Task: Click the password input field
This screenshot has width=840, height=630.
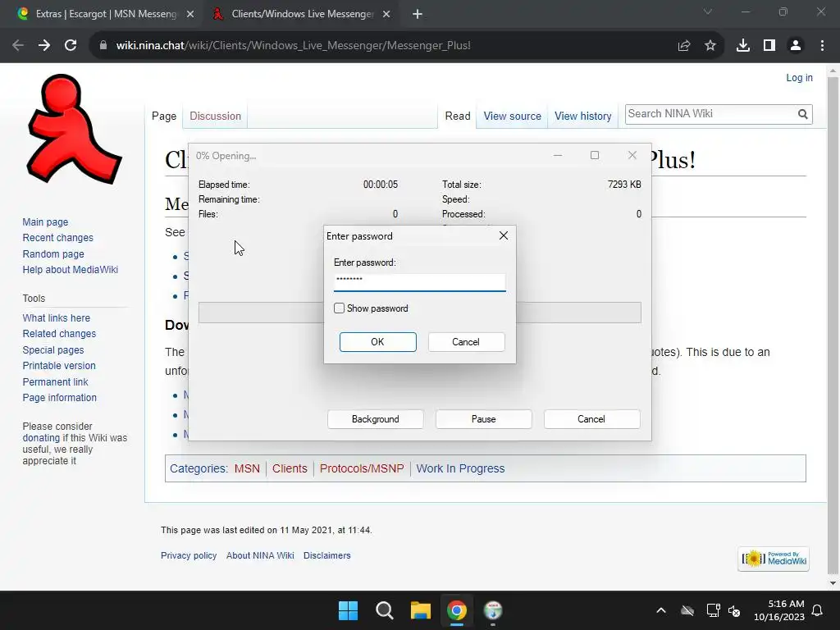Action: (x=419, y=282)
